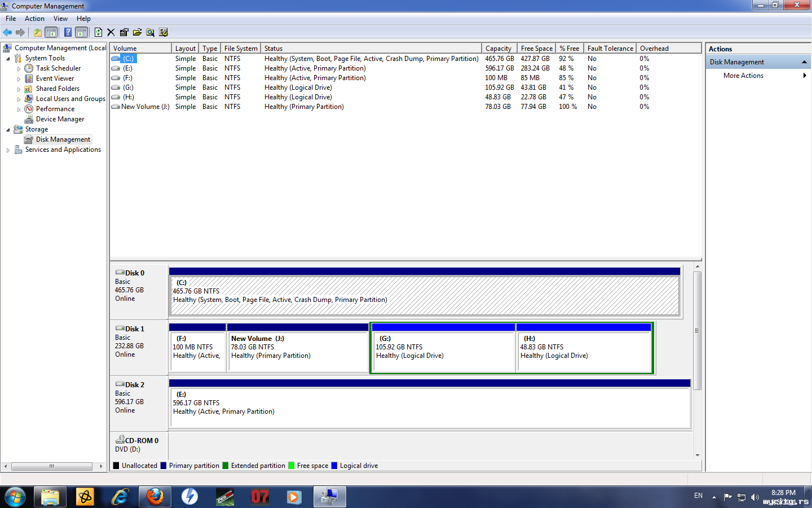Click the Refresh toolbar icon
Screen dimensions: 812x508
click(x=99, y=32)
